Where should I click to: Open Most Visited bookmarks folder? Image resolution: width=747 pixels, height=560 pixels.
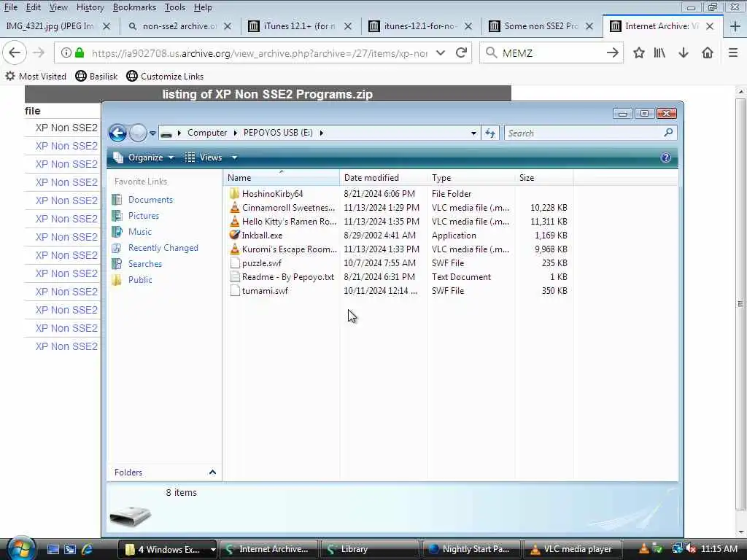[36, 76]
